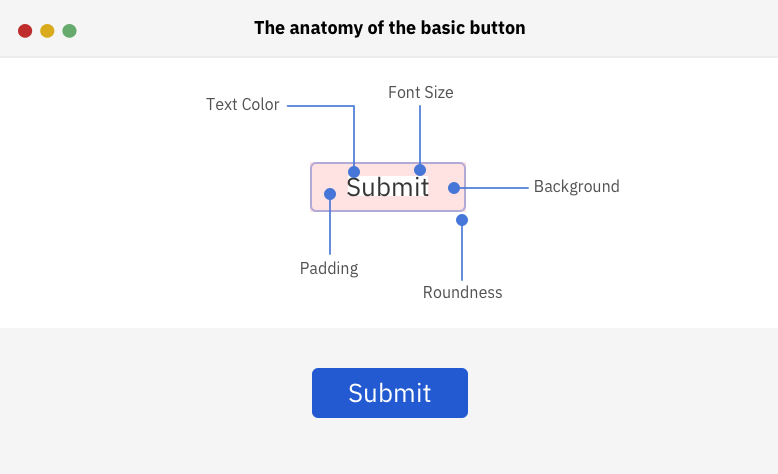This screenshot has height=474, width=778.
Task: Click the blue dot for Text Color
Action: 354,172
